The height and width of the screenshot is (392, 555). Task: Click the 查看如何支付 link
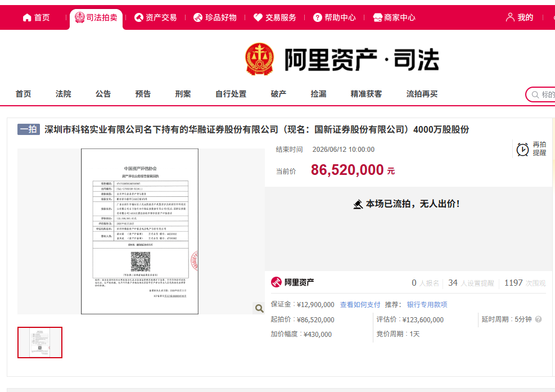click(x=360, y=304)
